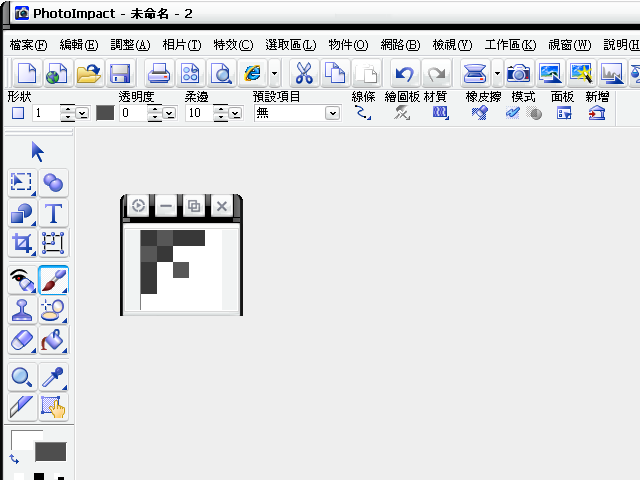Open 透明度 transparency dropdown arrow
This screenshot has width=640, height=480.
pos(169,113)
